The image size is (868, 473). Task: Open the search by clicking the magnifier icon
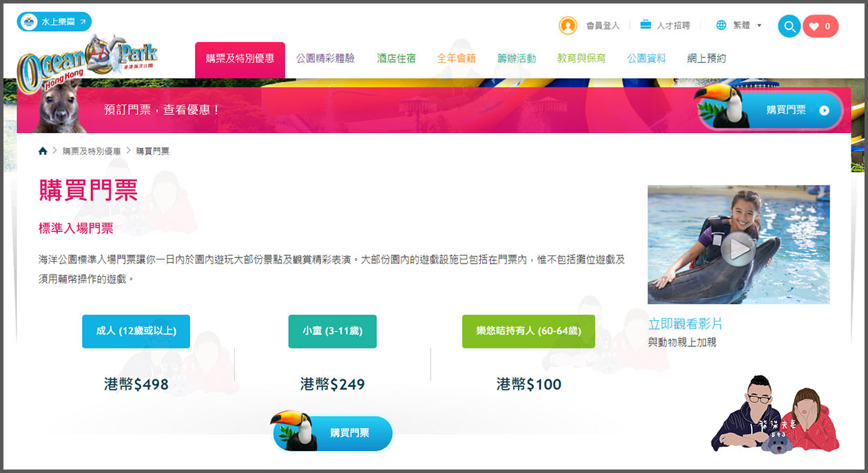(788, 26)
